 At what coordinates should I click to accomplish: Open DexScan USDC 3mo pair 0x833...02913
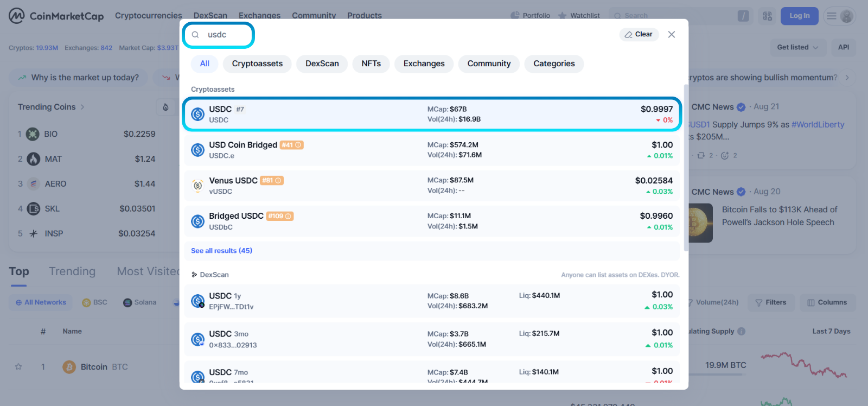pos(432,339)
